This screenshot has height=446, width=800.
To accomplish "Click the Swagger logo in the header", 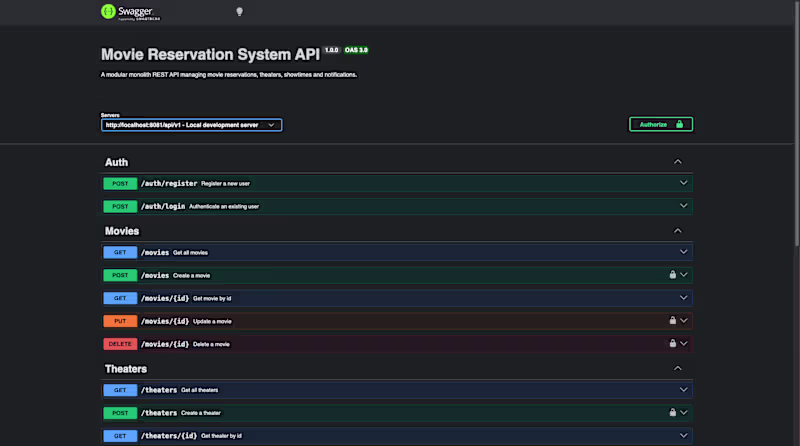I will coord(131,12).
